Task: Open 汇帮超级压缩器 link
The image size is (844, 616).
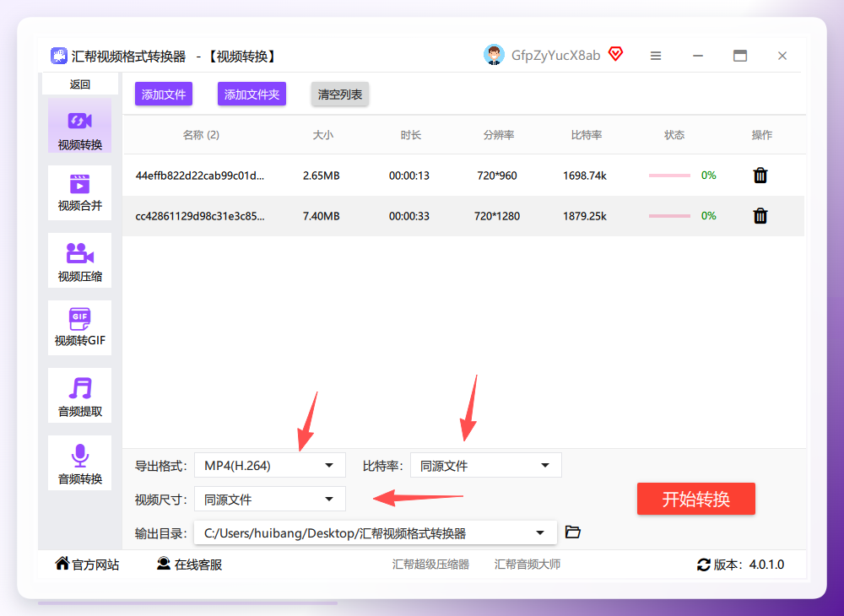Action: coord(430,565)
